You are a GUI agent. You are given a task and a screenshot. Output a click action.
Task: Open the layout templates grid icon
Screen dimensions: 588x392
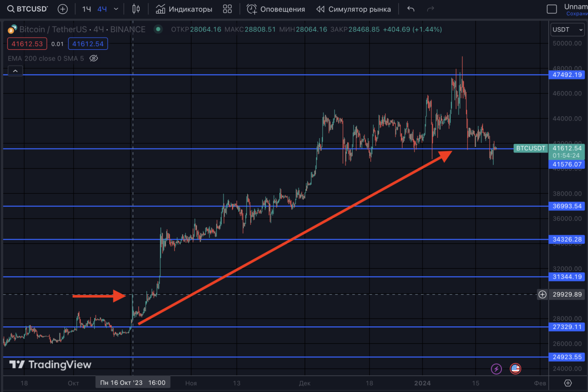click(227, 9)
